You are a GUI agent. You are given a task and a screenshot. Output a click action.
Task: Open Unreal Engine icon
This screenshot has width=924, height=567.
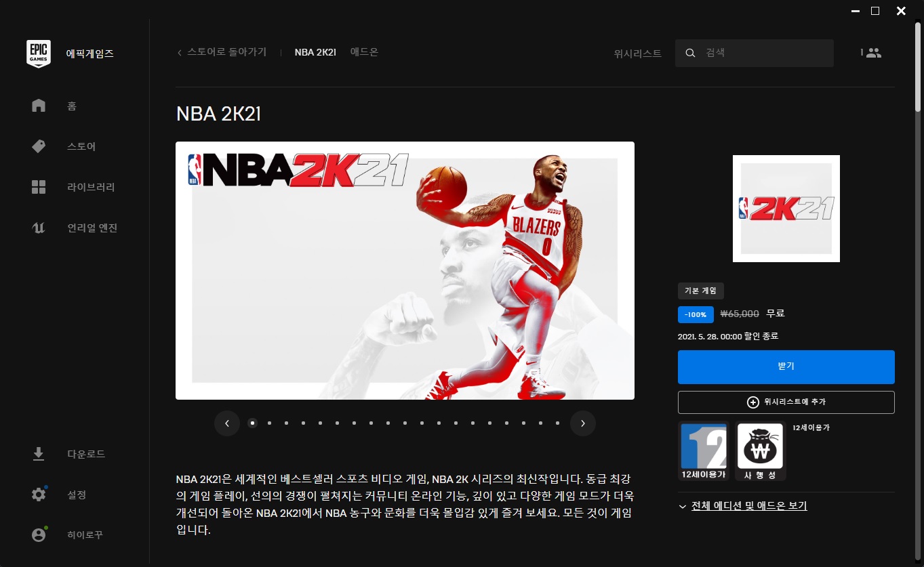pyautogui.click(x=39, y=228)
